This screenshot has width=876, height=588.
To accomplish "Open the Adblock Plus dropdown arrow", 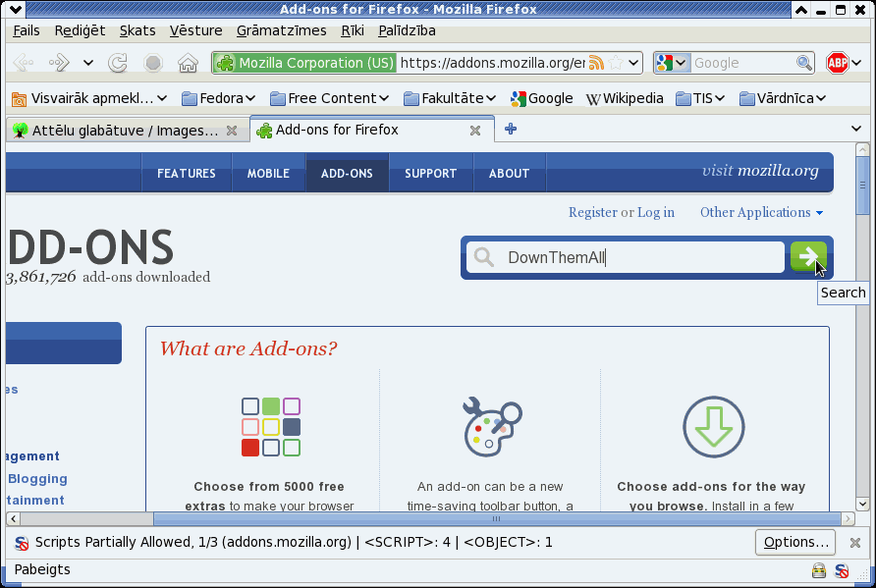I will pos(856,63).
